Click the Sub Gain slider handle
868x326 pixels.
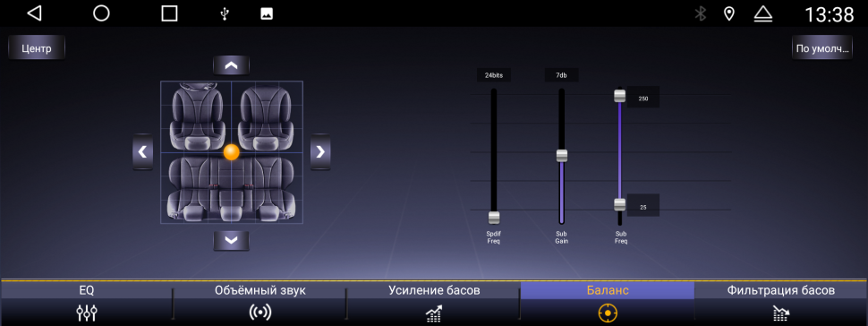pos(562,155)
